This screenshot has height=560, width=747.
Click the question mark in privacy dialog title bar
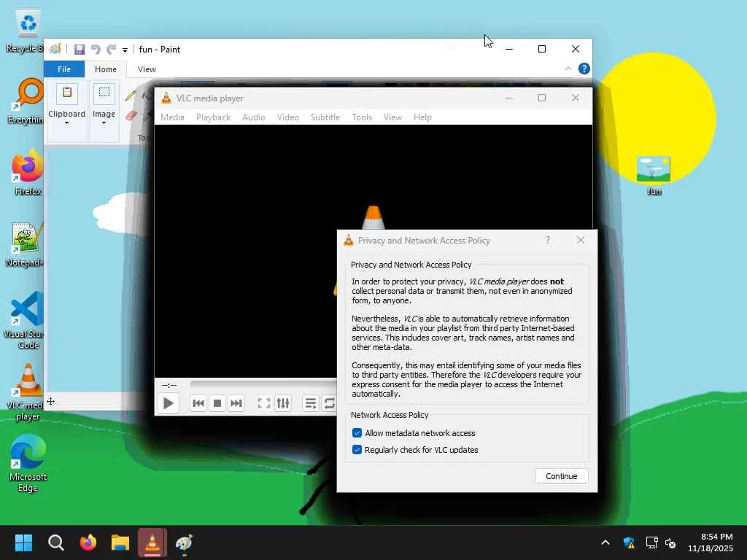point(548,240)
